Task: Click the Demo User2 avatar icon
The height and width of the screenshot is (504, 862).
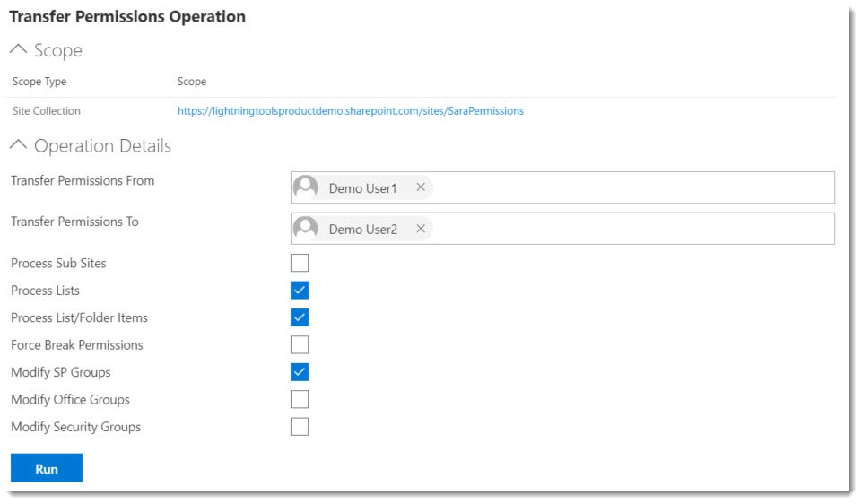Action: pos(306,229)
